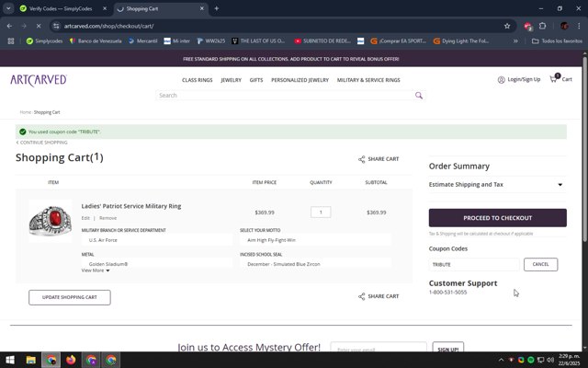588x368 pixels.
Task: Open the Jewelry menu
Action: (231, 80)
